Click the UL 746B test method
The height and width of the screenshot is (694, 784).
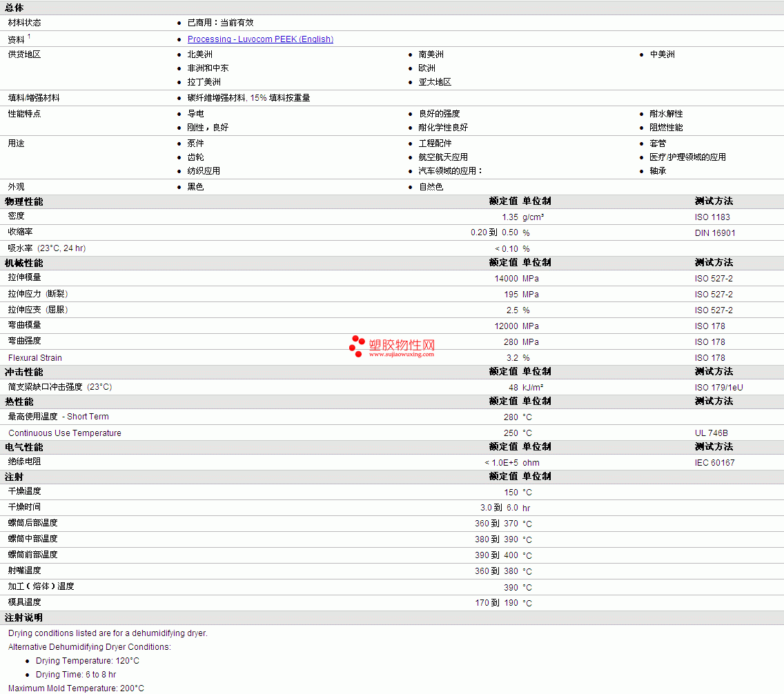(712, 433)
